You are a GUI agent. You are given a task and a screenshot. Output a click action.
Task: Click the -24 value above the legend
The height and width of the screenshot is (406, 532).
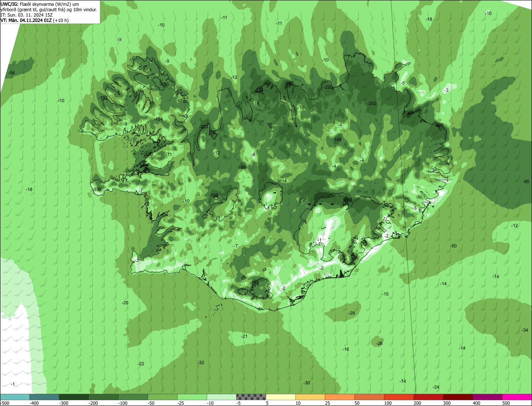tap(436, 387)
